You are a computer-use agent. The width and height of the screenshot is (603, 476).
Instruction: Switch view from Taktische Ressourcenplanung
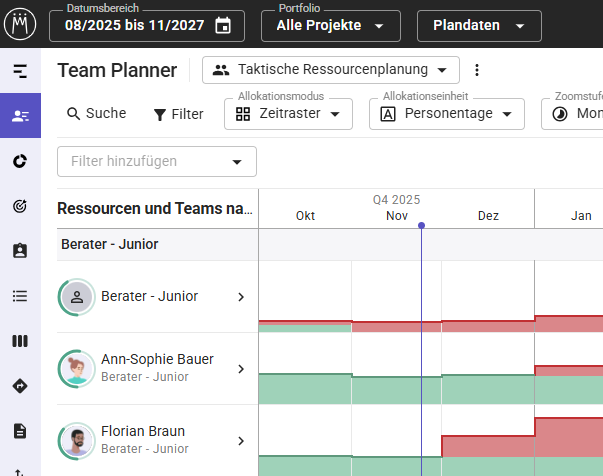point(330,70)
